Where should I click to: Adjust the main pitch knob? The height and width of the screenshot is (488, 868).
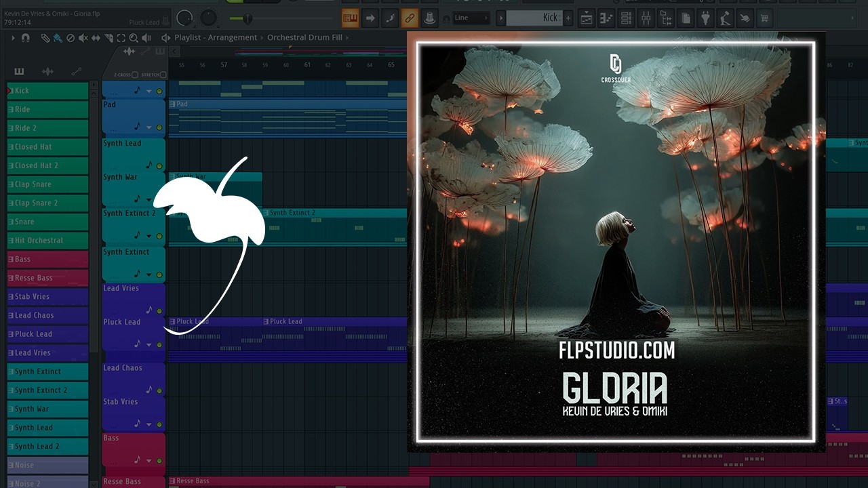(209, 18)
